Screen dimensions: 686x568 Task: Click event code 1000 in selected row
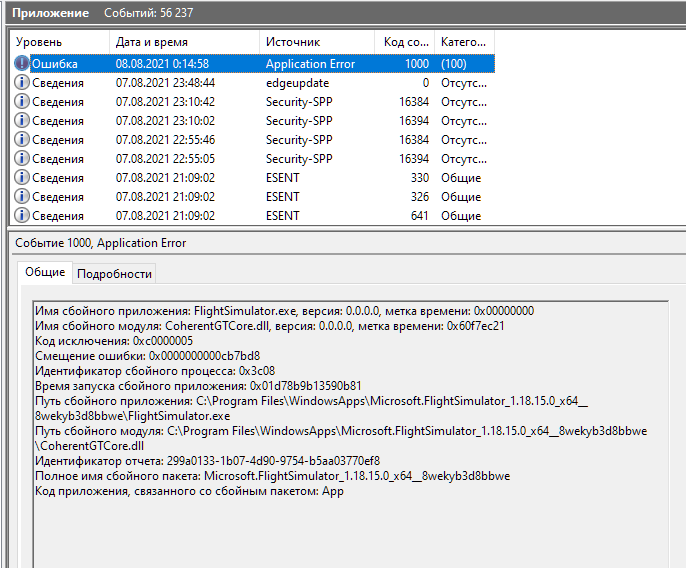pos(417,64)
